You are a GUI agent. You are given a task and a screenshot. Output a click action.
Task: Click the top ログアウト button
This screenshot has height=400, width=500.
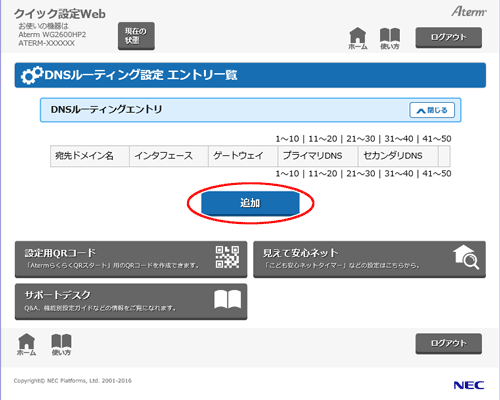click(x=448, y=37)
